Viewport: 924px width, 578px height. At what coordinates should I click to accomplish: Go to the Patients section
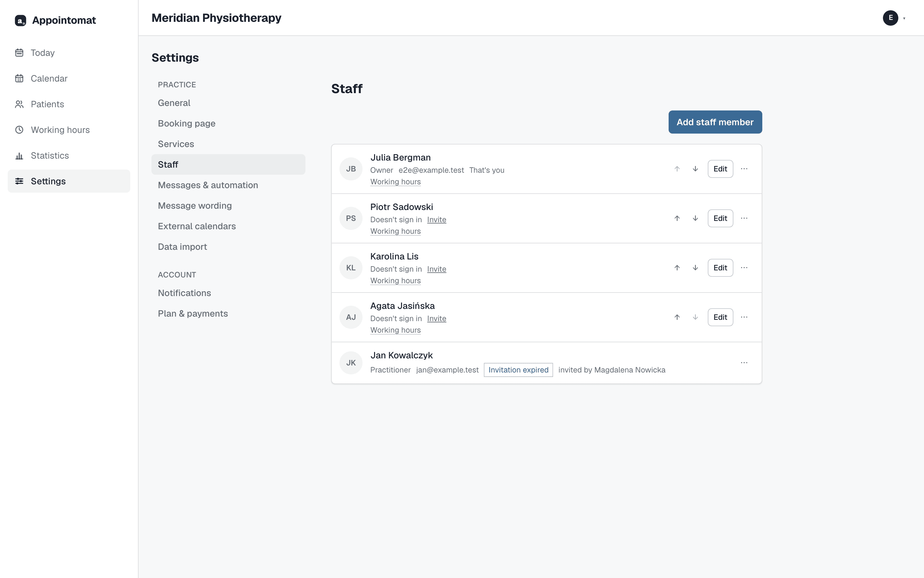click(69, 104)
